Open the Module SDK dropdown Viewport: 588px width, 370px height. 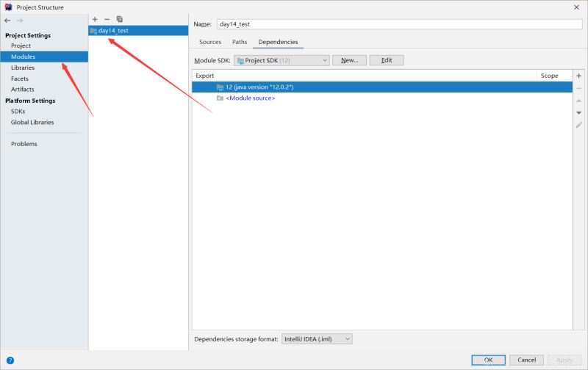tap(282, 60)
